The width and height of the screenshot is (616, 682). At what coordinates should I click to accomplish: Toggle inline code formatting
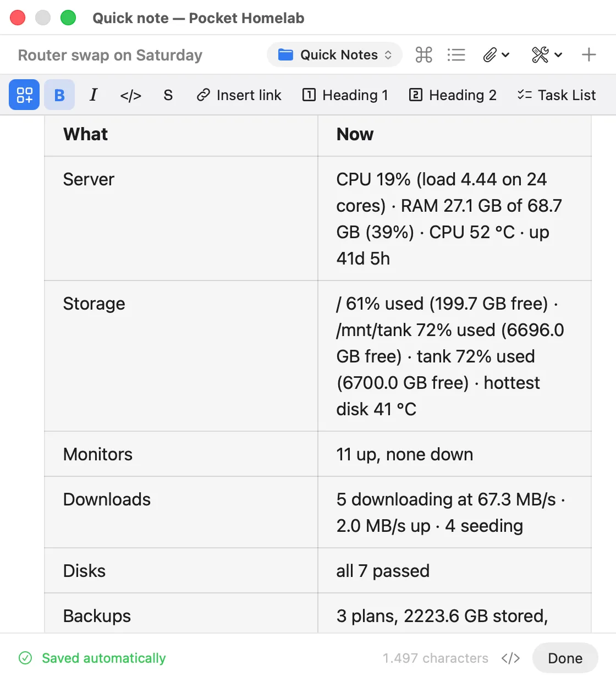[x=131, y=95]
